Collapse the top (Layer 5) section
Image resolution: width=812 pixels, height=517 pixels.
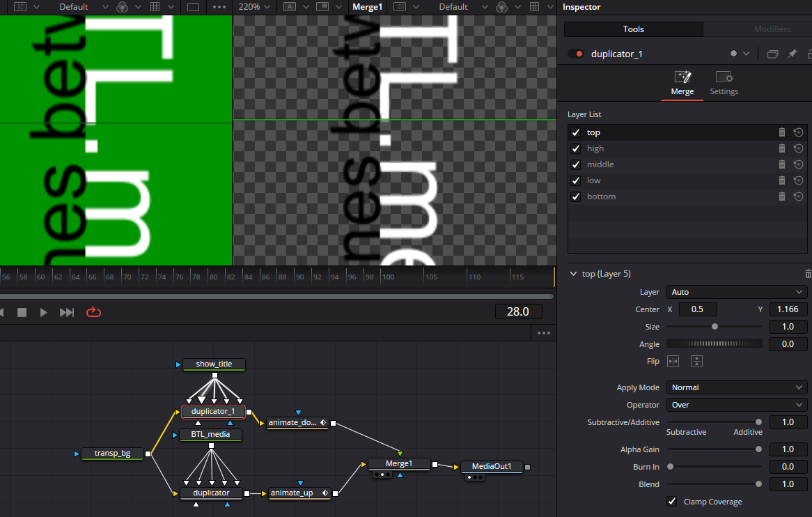pos(573,274)
